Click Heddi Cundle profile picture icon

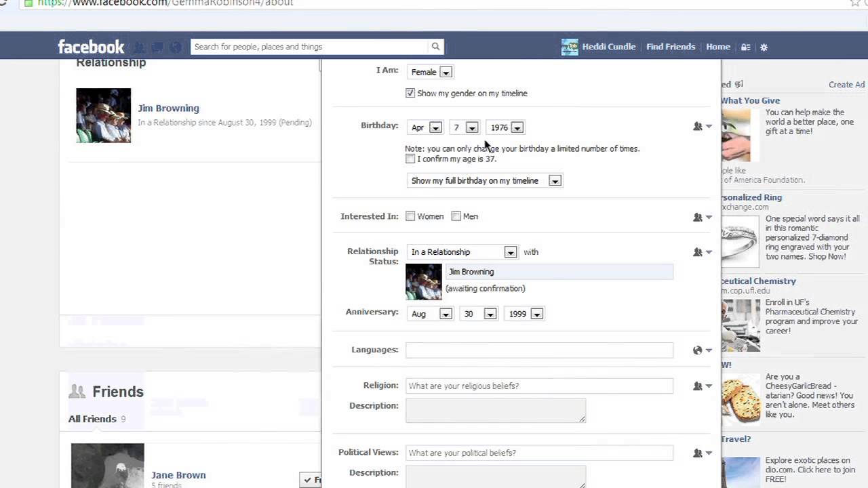(570, 47)
